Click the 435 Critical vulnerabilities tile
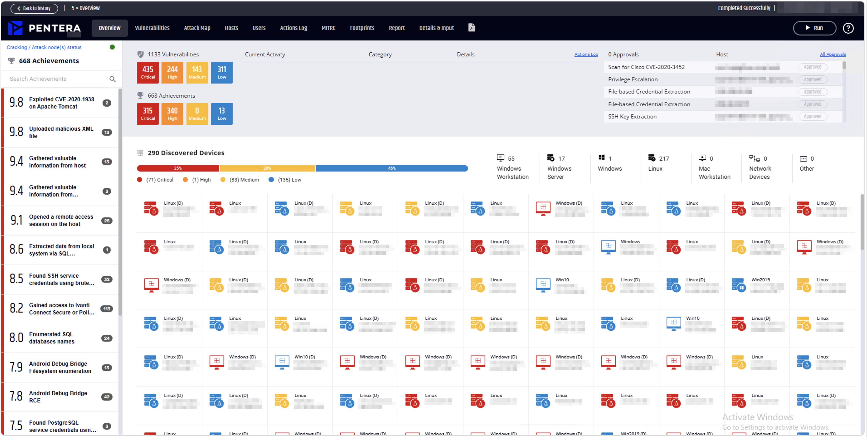The width and height of the screenshot is (868, 437). point(148,73)
